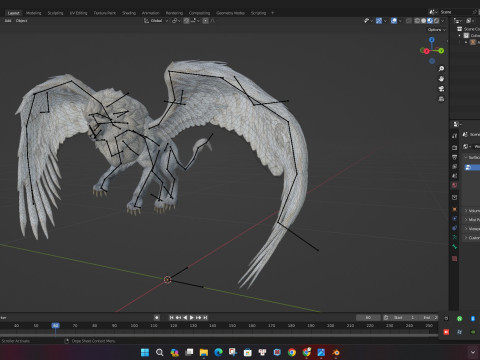Click the pan view hand icon
Viewport: 480px width, 360px height.
(x=441, y=79)
